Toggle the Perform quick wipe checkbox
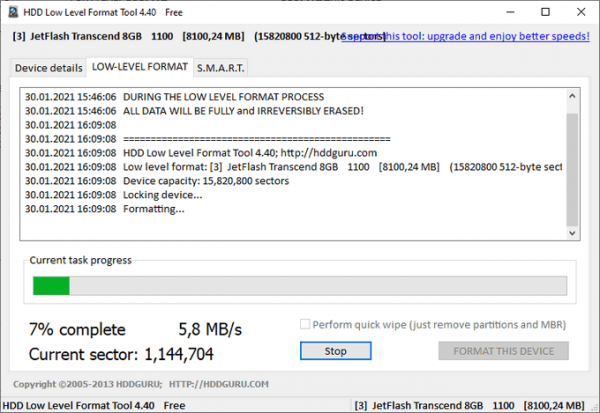600x413 pixels. coord(305,324)
